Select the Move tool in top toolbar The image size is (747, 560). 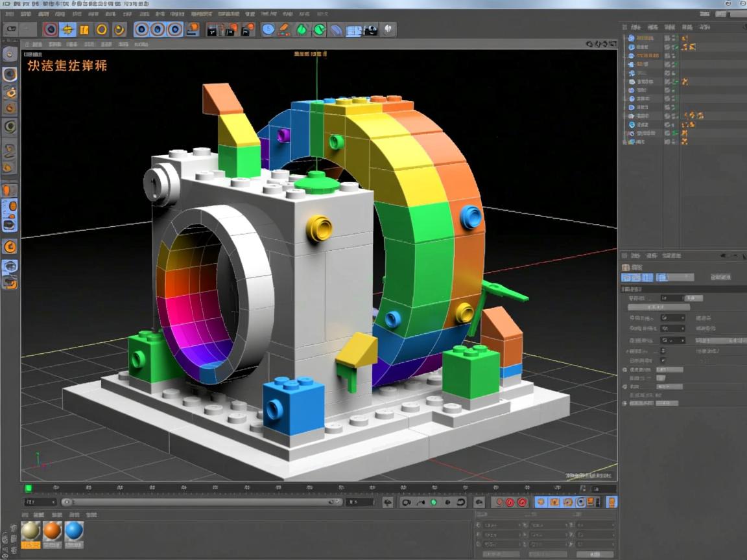(67, 29)
